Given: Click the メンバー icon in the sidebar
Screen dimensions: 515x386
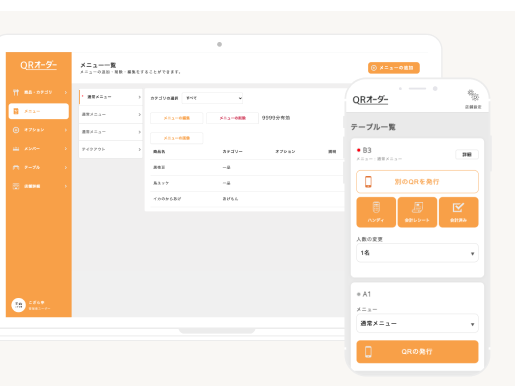Looking at the screenshot, I should coord(16,149).
